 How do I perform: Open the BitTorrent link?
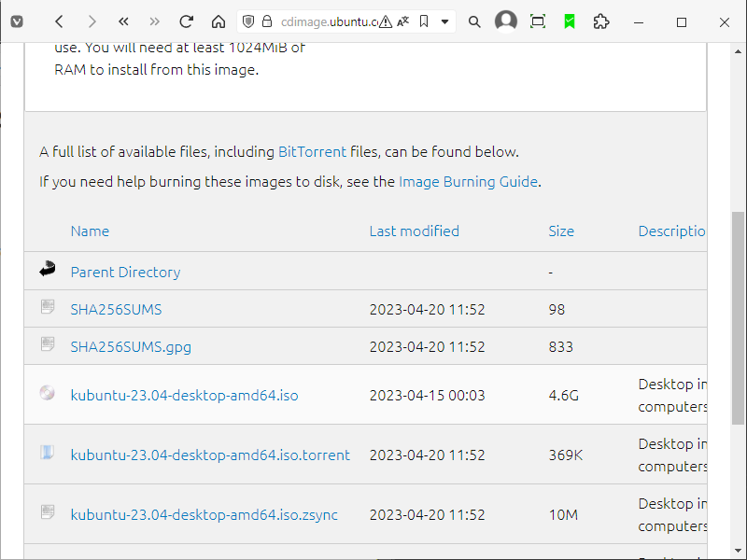tap(312, 152)
